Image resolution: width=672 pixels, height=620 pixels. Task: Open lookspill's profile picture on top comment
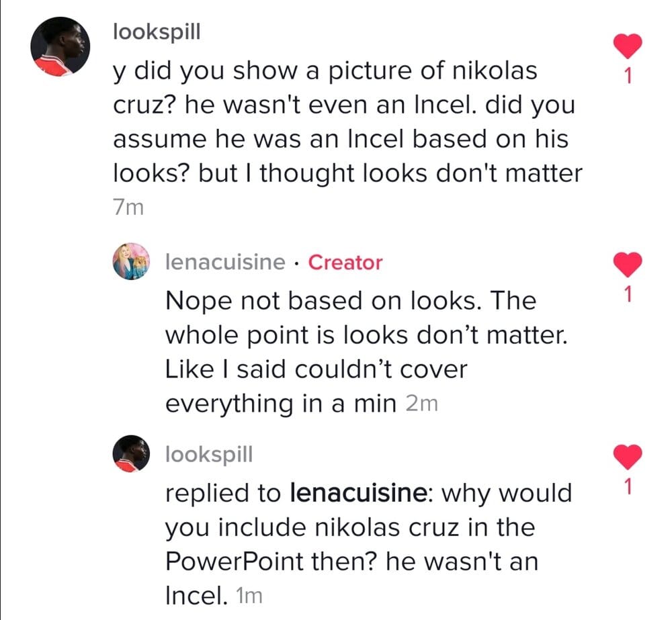coord(60,46)
